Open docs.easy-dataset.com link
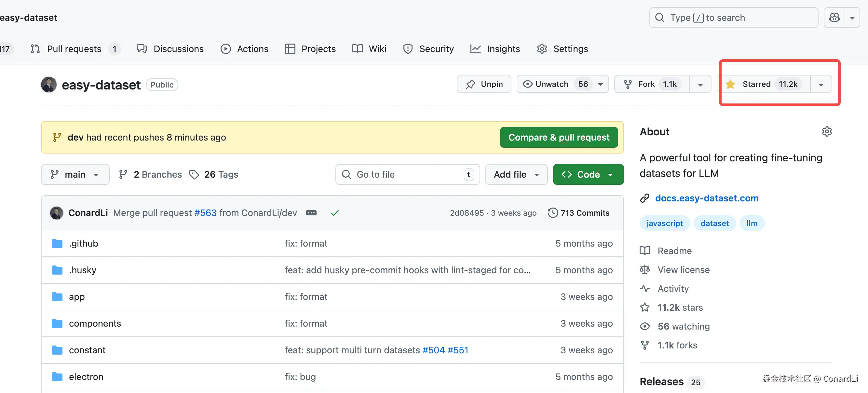Viewport: 868px width, 393px height. point(706,198)
